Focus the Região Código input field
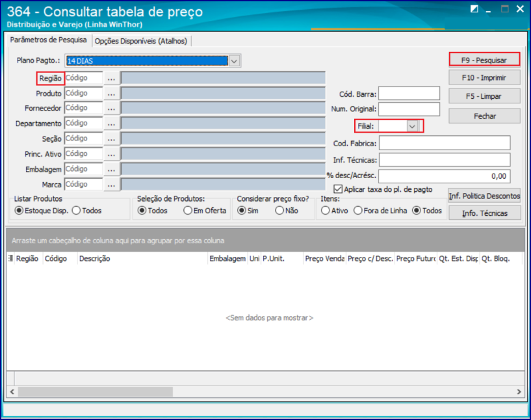 pyautogui.click(x=83, y=78)
